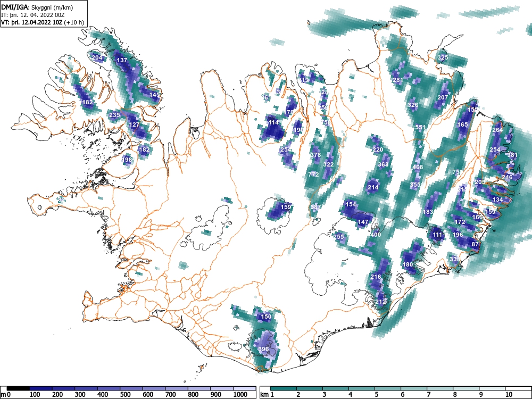This screenshot has height=399, width=532.
Task: Click the DMI/IGA Skyggni (m/km) title
Action: [x=37, y=7]
